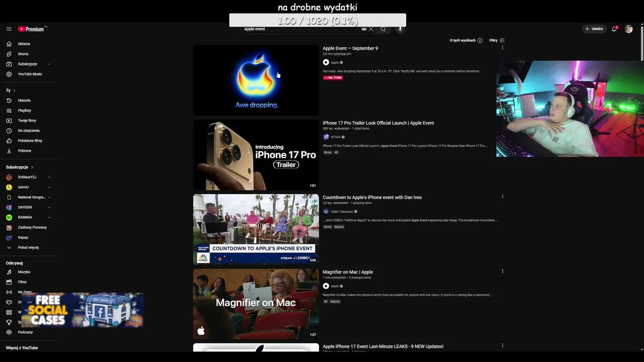This screenshot has width=644, height=362.
Task: Open the CNBC Countdown to Apple's iPhone Event thumbnail
Action: coord(256,229)
